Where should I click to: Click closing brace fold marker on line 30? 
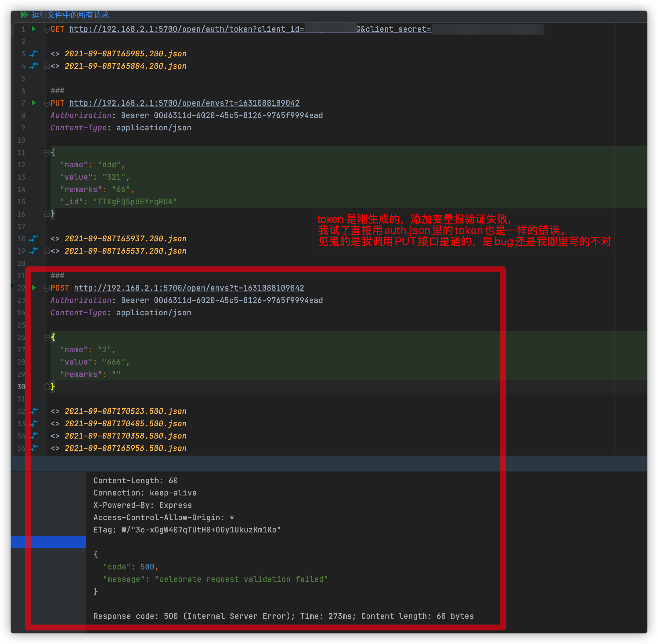47,387
